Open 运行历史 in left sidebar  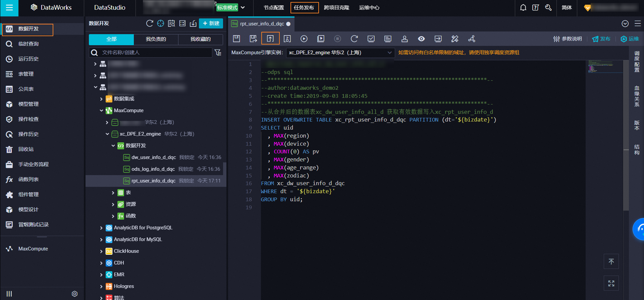pos(28,59)
